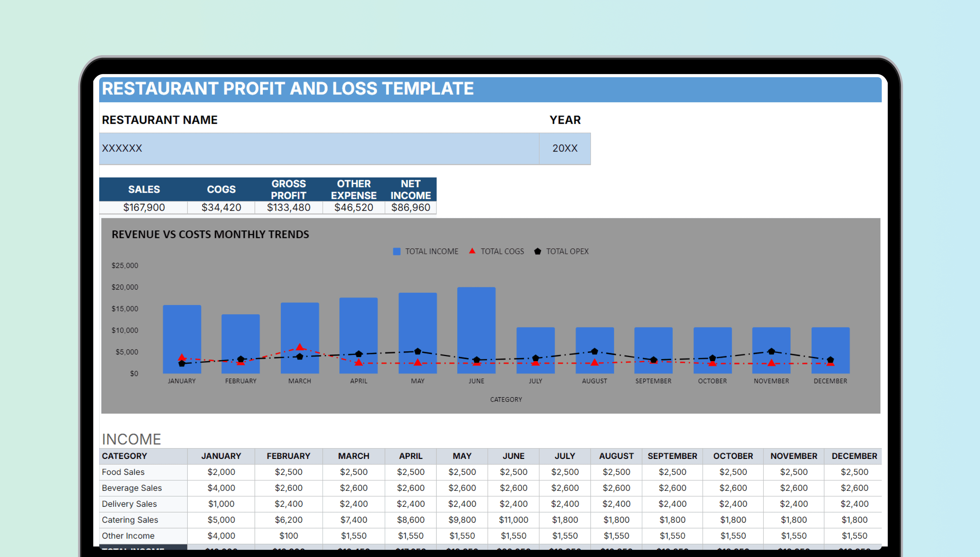Screen dimensions: 980x557
Task: Select the OCTOBER column header in income table
Action: (x=733, y=456)
